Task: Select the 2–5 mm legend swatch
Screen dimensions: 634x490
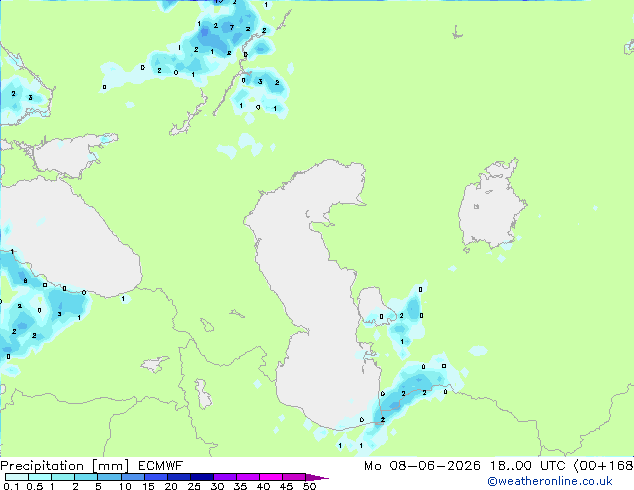Action: coord(86,477)
